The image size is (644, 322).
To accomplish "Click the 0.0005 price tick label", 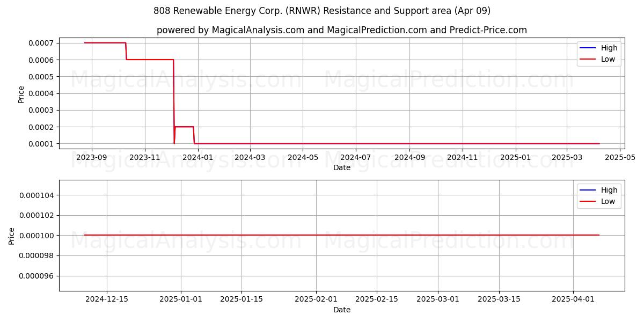I will (x=41, y=77).
